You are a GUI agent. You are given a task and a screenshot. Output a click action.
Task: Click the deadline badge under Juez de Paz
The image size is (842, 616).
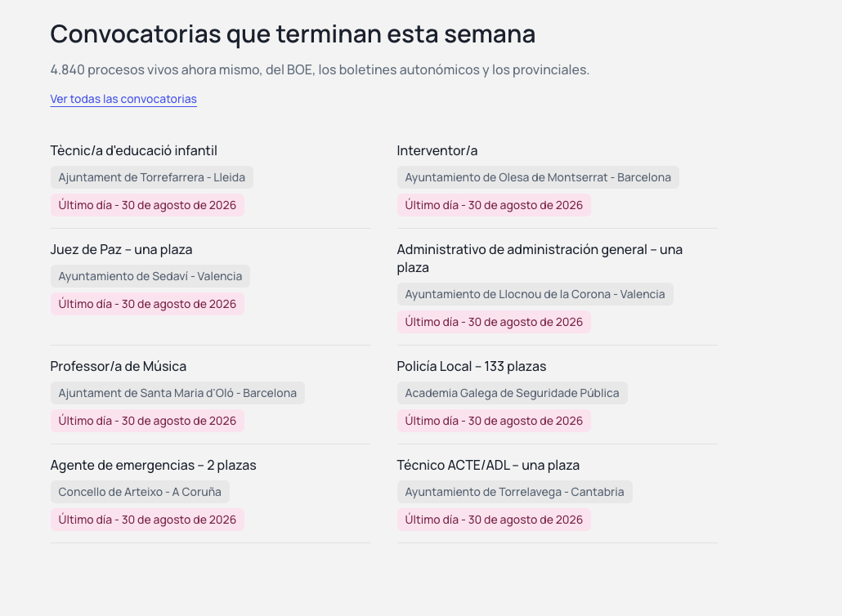tap(147, 304)
